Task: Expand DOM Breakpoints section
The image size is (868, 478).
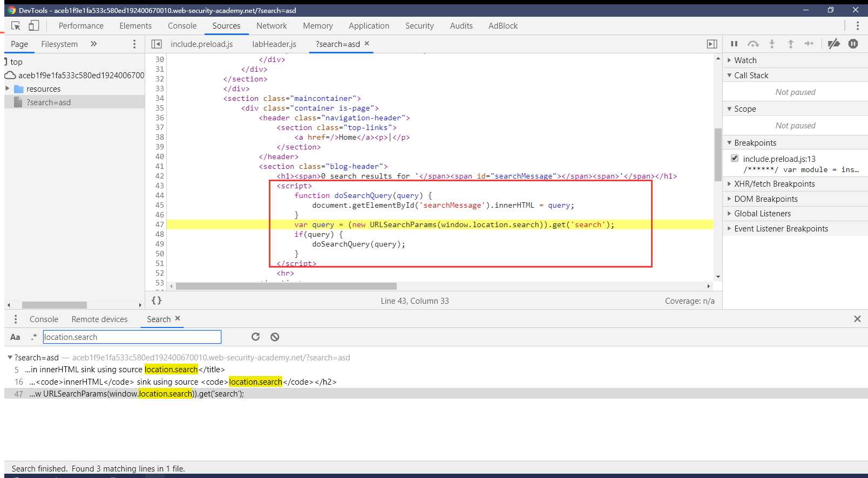Action: click(x=765, y=199)
